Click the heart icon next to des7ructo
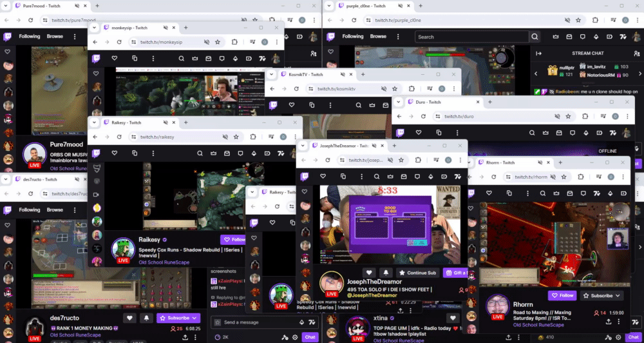Image resolution: width=644 pixels, height=343 pixels. click(129, 318)
